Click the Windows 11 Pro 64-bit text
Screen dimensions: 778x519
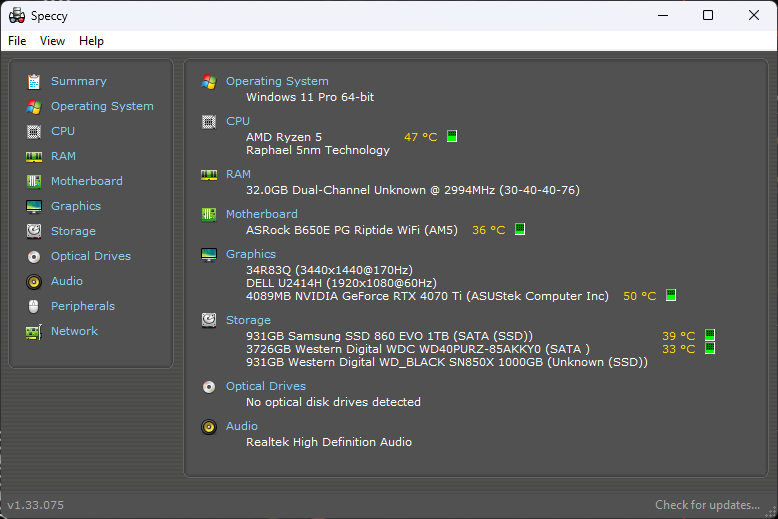pos(310,97)
